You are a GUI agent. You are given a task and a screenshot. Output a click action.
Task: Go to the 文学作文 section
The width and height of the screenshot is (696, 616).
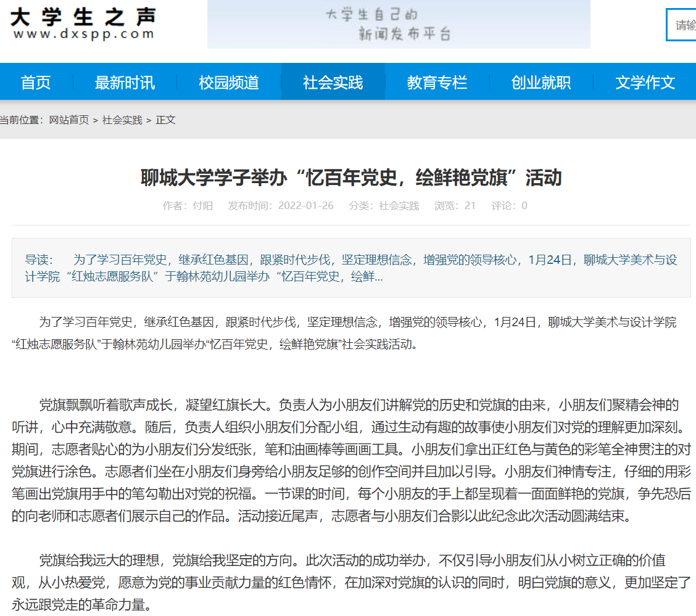(x=645, y=83)
